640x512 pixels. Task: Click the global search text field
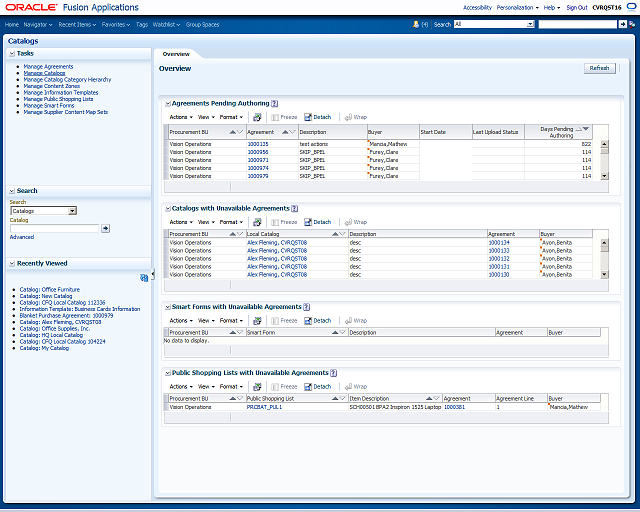[578, 24]
